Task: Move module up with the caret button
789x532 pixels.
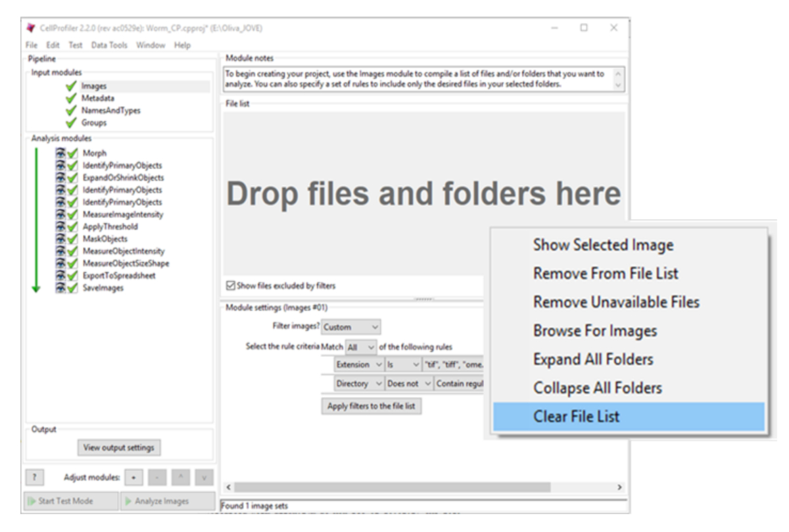Action: tap(181, 477)
